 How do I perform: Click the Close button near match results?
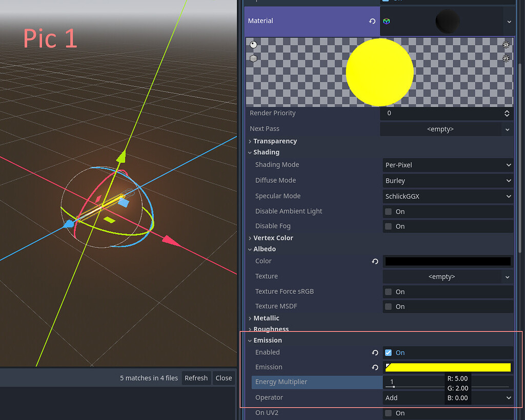coord(224,378)
